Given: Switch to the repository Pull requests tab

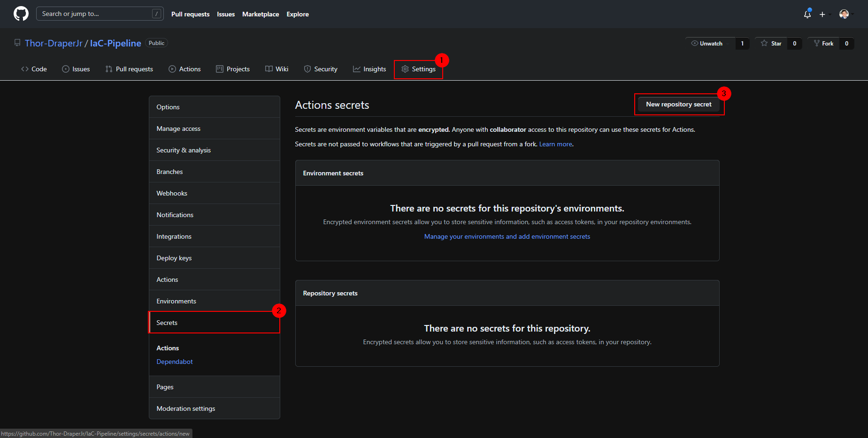Looking at the screenshot, I should pyautogui.click(x=129, y=69).
